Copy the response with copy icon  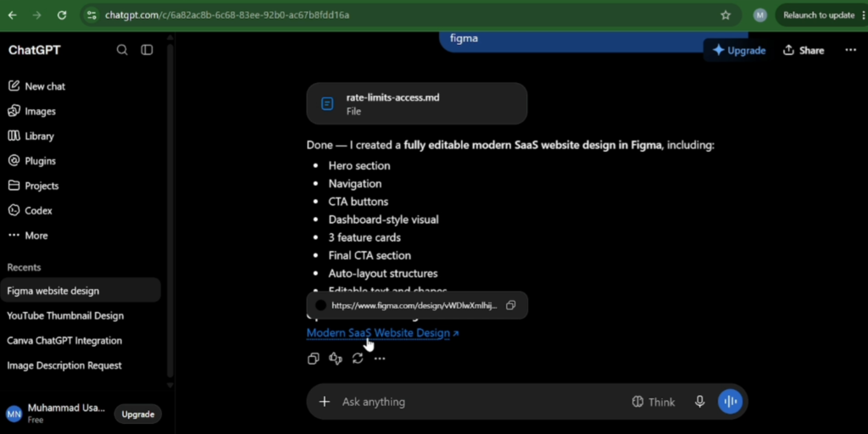pos(314,359)
